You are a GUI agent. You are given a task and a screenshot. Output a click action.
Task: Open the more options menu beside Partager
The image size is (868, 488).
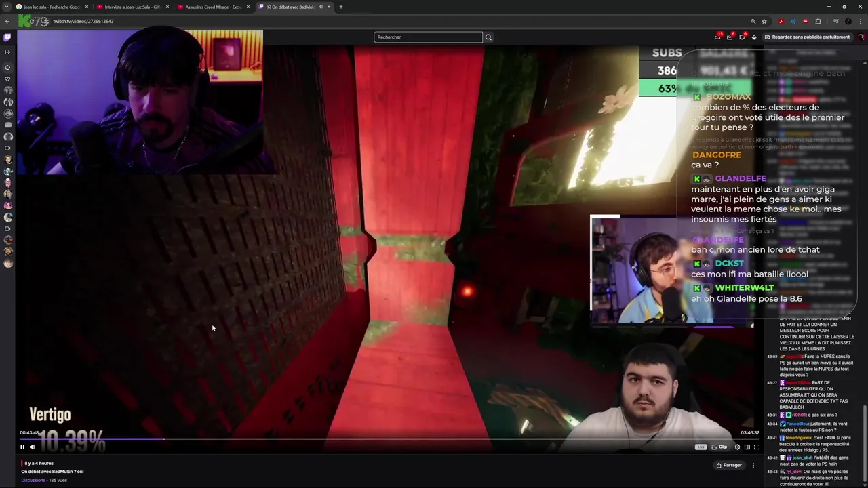pos(753,465)
